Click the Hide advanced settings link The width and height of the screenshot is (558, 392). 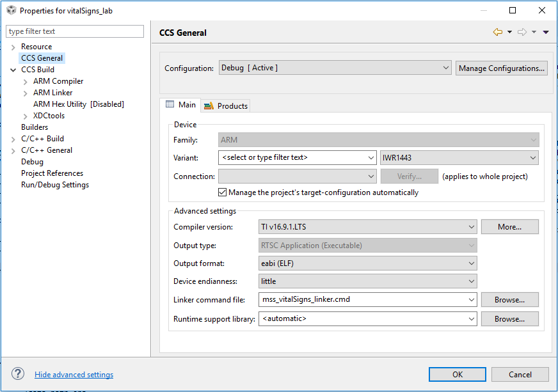tap(74, 375)
